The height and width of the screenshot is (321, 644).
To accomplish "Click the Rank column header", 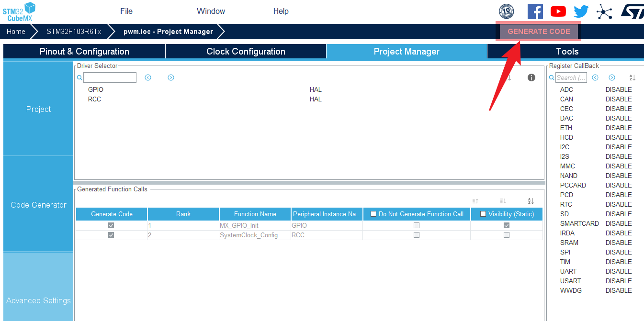I will [x=183, y=214].
